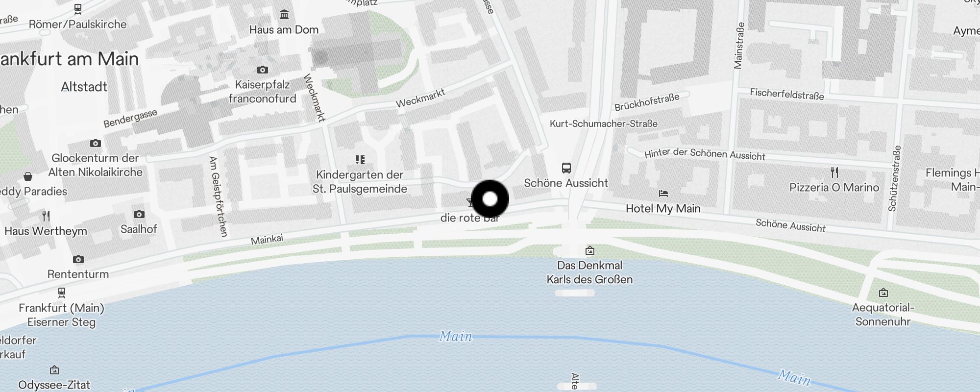Select the Glockenturm der Alten Nikolaikirche icon
Screen dimensions: 980x392
pos(96,144)
